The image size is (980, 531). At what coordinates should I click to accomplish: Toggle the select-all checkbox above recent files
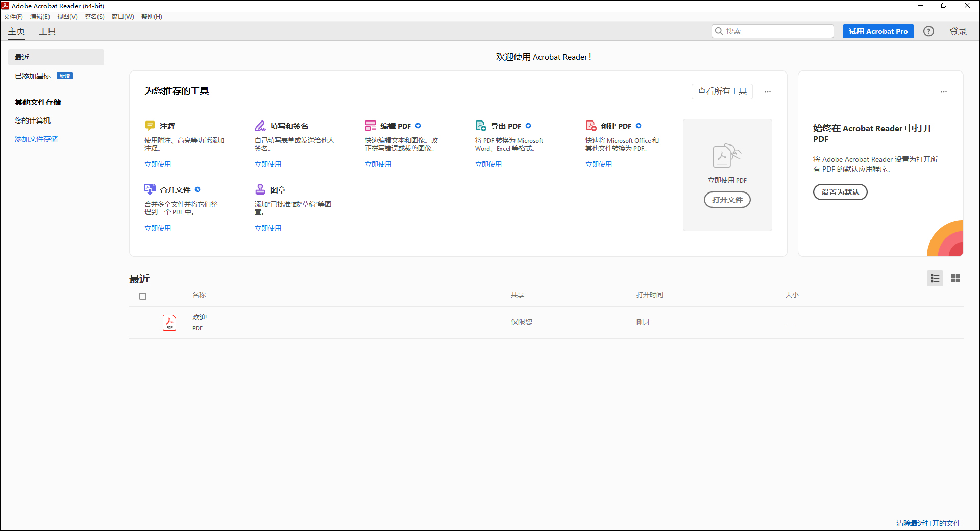click(143, 296)
